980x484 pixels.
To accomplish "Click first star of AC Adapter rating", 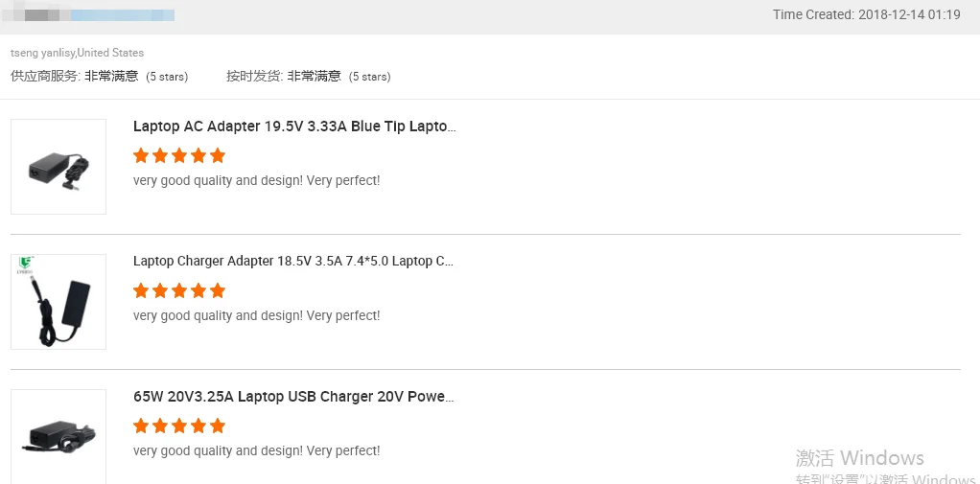I will [x=141, y=155].
